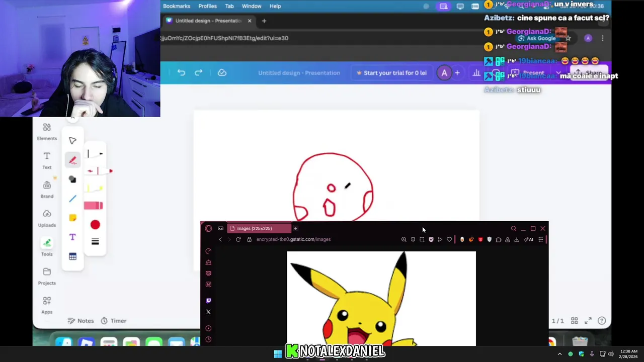Viewport: 644px width, 362px height.
Task: Choose the pink eraser in draw options
Action: pos(94,205)
